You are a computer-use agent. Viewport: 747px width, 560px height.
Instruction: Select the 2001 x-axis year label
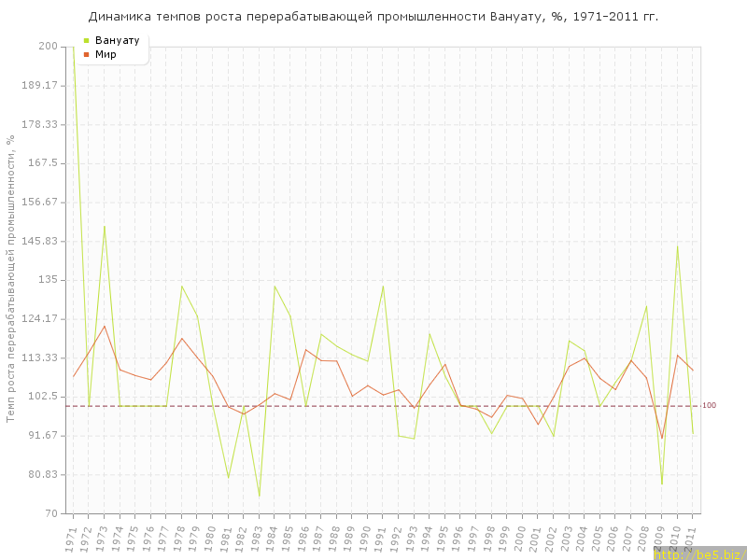coord(537,539)
